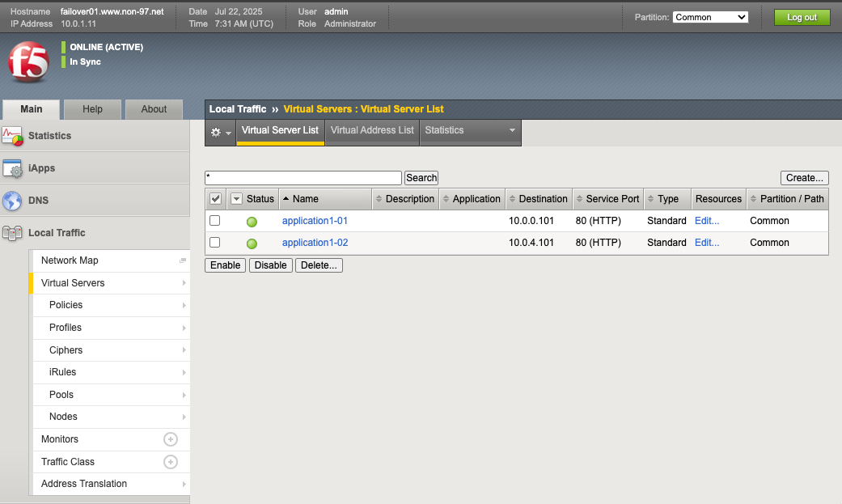Click Edit... resources link for application1-02
The width and height of the screenshot is (842, 504).
[707, 243]
